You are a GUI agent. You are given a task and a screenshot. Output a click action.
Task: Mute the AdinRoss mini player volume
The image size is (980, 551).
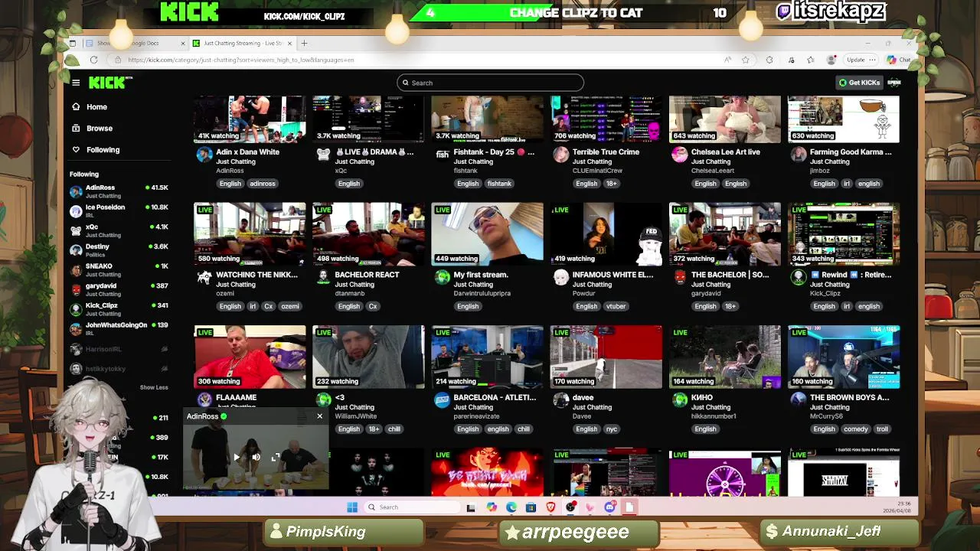click(256, 457)
